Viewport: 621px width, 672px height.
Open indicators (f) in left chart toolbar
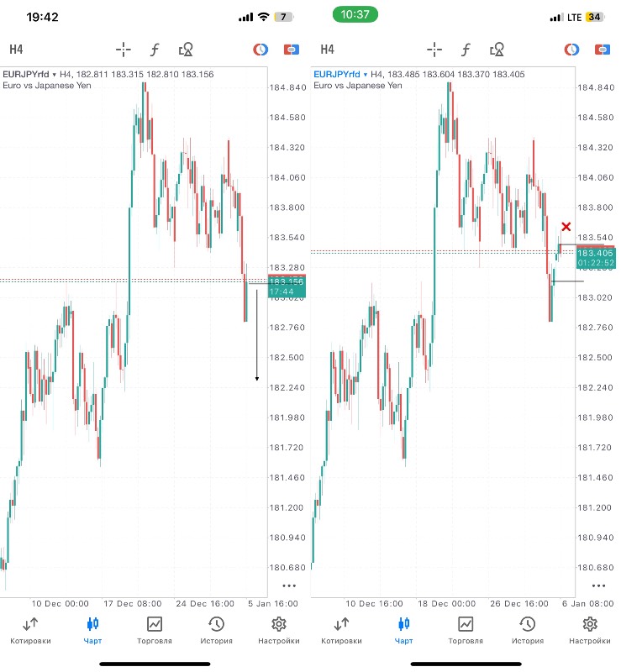pos(155,50)
